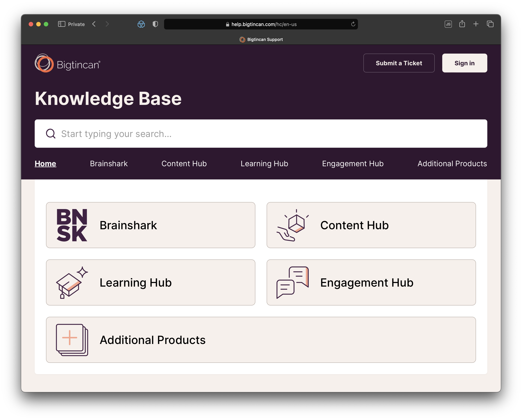Click the JS extension icon
The image size is (522, 420).
pos(448,24)
